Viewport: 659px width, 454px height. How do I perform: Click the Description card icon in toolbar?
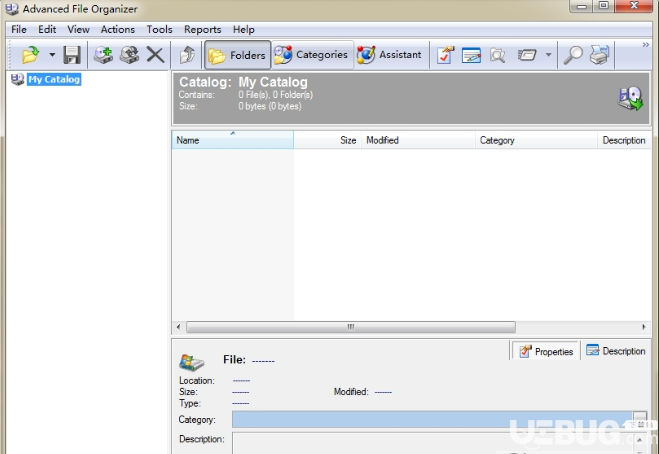point(471,55)
